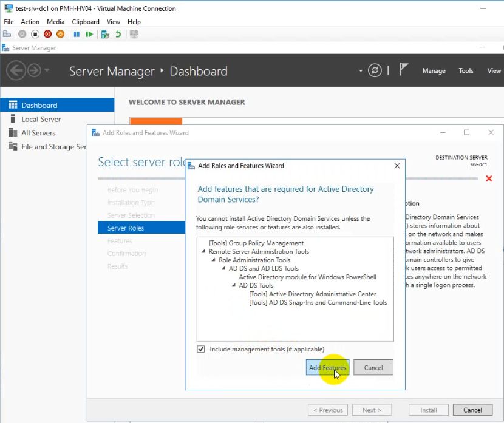Click the File and Storage icon in sidebar
Screen dimensions: 504x423
pos(13,146)
